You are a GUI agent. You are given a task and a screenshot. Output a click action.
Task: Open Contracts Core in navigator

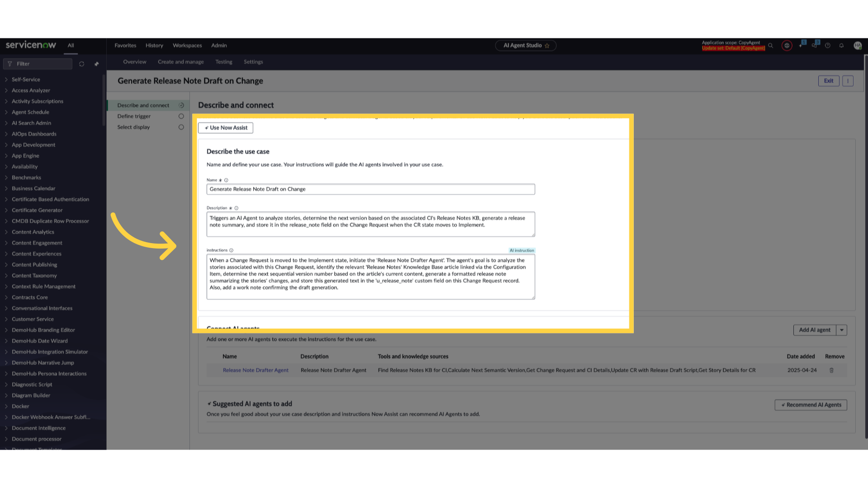[x=30, y=297]
